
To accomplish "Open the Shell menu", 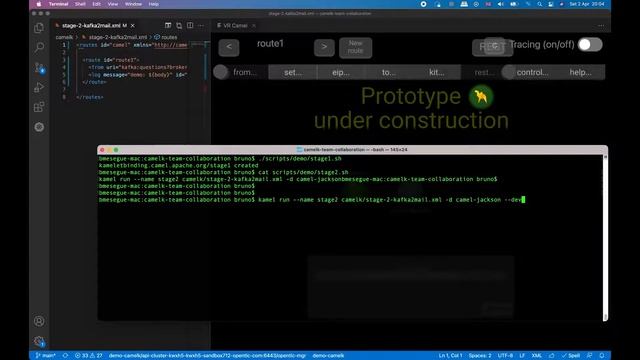I will point(80,4).
